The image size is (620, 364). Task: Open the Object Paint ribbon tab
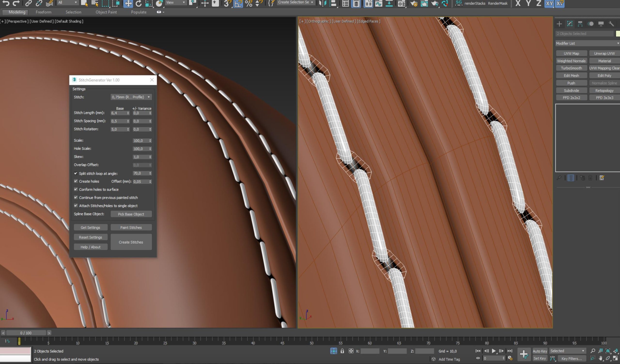(106, 12)
